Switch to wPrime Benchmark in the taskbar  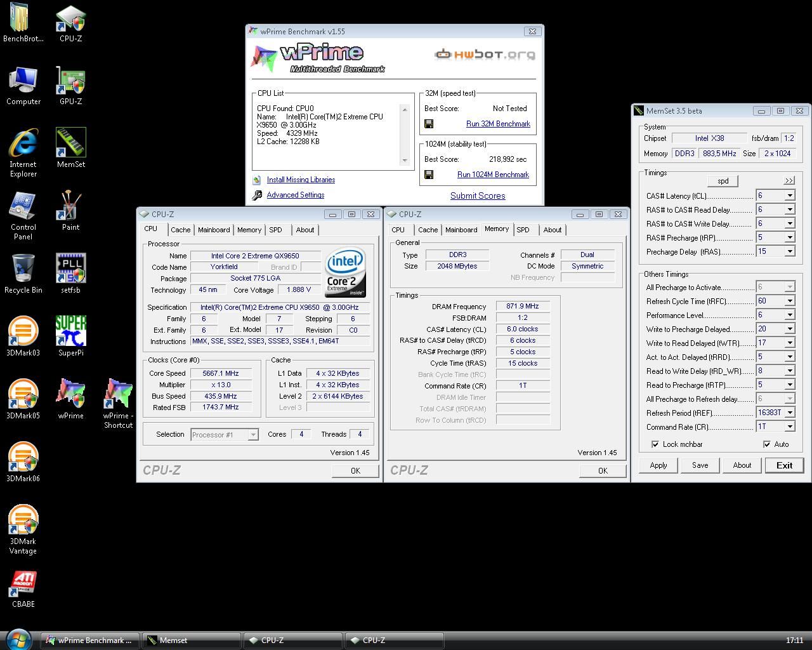pyautogui.click(x=90, y=640)
